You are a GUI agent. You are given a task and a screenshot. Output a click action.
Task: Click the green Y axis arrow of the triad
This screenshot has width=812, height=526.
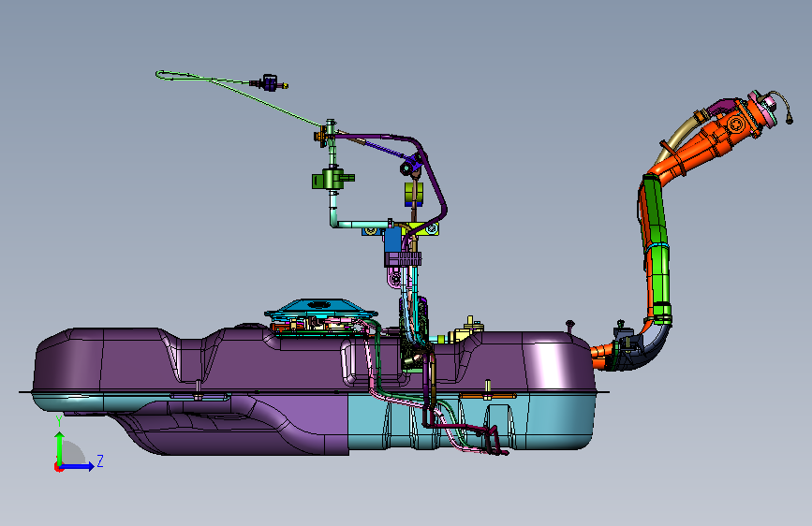coord(60,447)
